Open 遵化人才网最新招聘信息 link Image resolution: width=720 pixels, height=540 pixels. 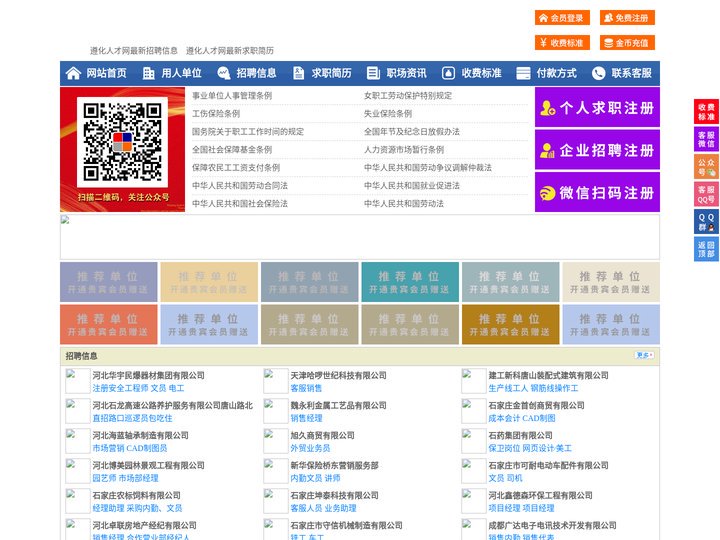point(134,51)
